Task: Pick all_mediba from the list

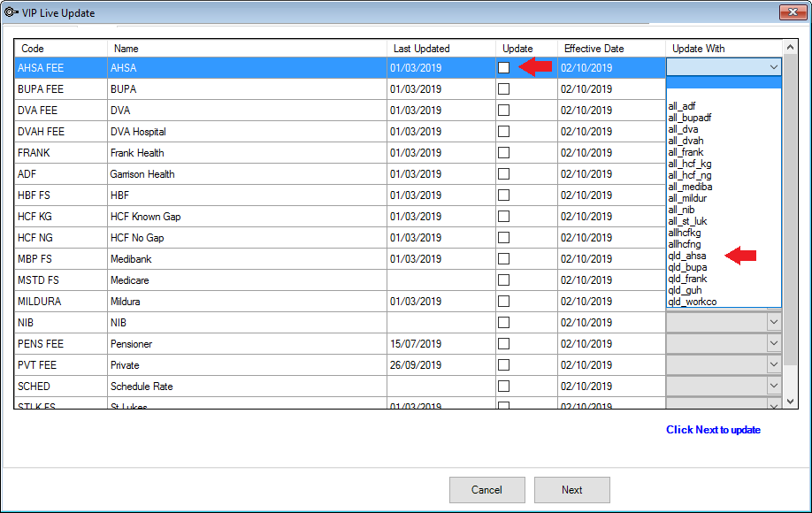Action: pyautogui.click(x=724, y=187)
